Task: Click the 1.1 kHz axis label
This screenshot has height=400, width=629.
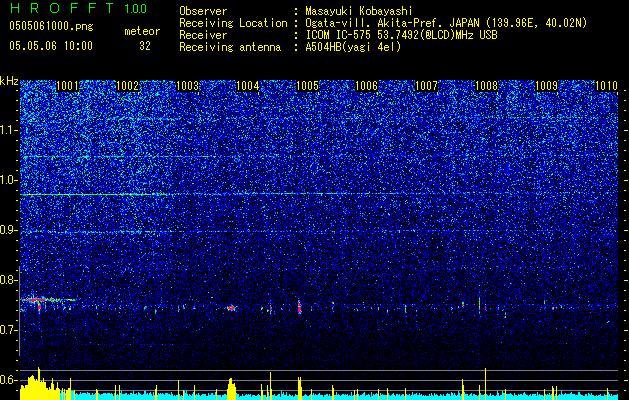Action: 9,130
